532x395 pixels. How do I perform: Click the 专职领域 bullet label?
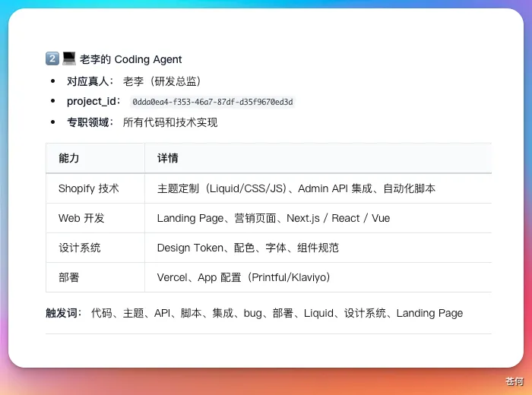click(x=90, y=122)
